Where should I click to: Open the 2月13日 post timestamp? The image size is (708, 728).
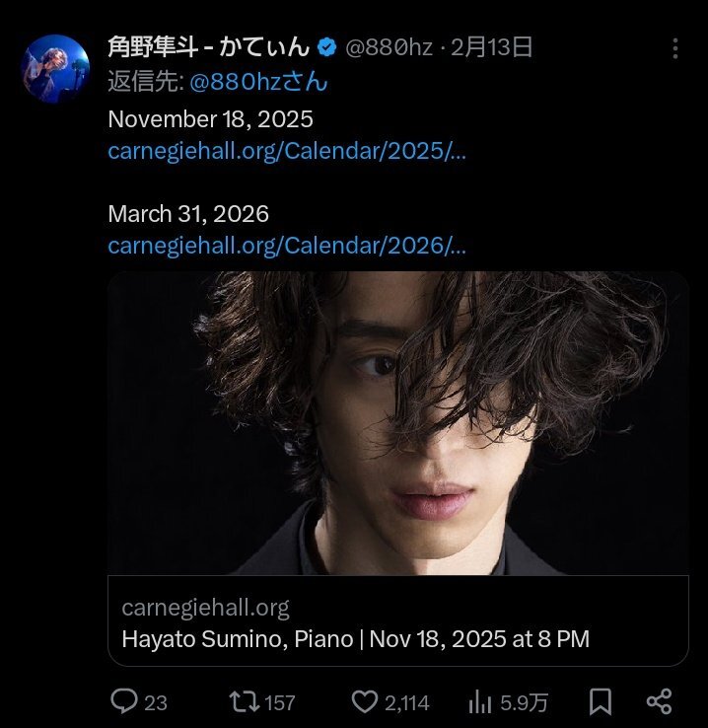[x=491, y=47]
